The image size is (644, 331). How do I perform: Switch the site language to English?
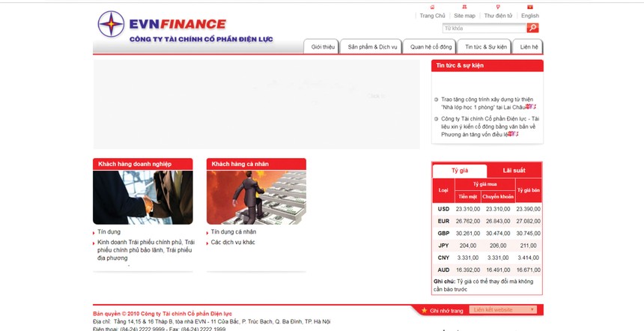click(530, 16)
